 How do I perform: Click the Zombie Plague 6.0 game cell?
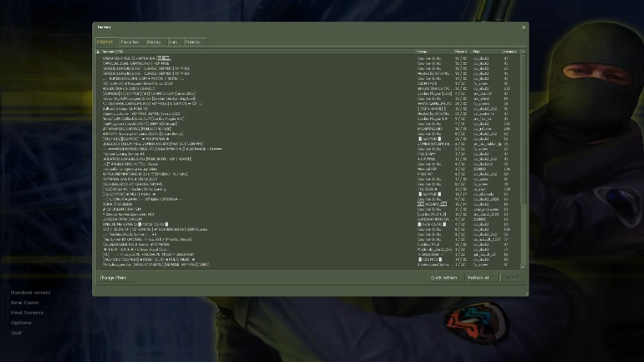[432, 119]
